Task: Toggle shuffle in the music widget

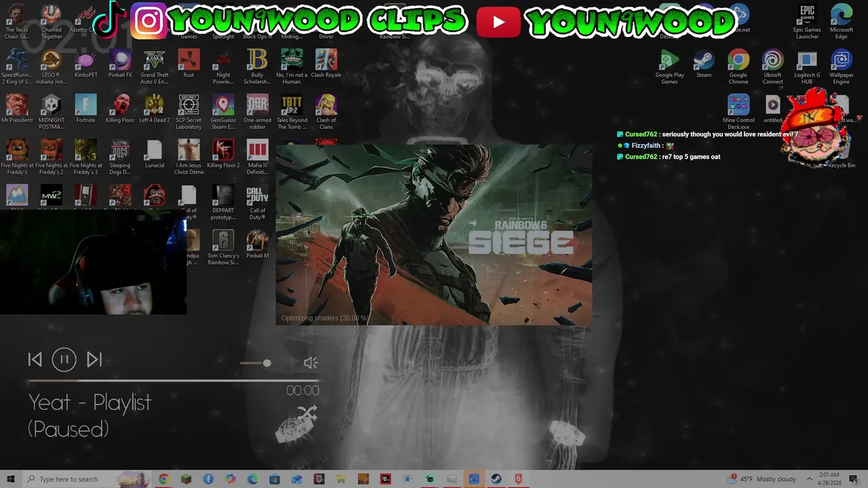Action: 307,413
